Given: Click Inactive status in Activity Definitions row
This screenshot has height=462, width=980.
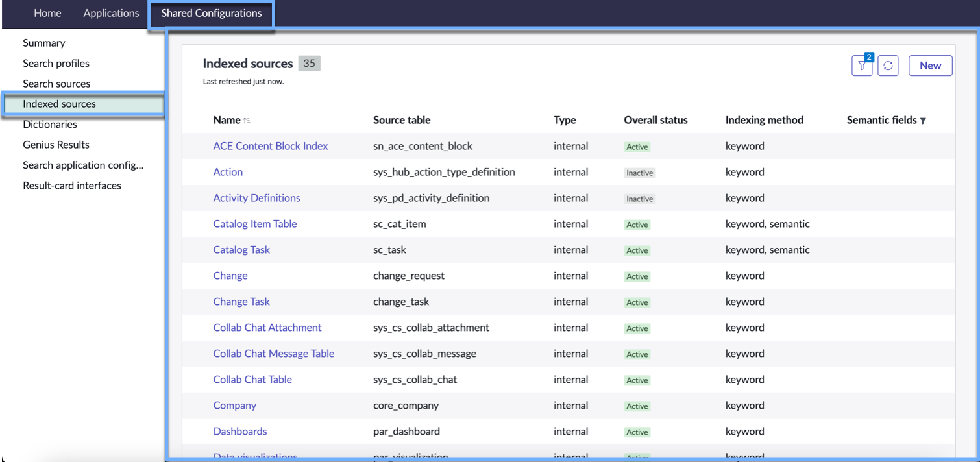Looking at the screenshot, I should pos(640,199).
